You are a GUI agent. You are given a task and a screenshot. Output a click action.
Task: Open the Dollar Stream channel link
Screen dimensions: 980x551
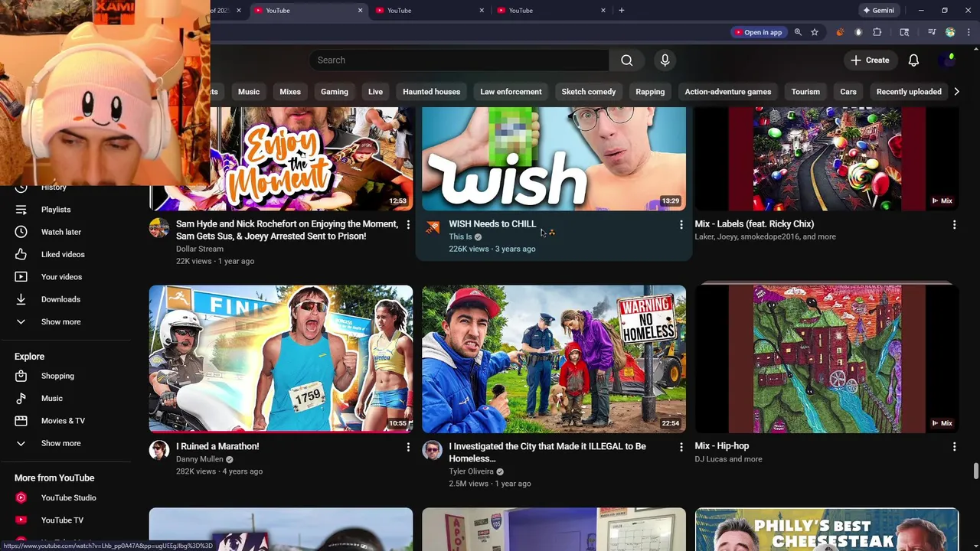tap(200, 249)
